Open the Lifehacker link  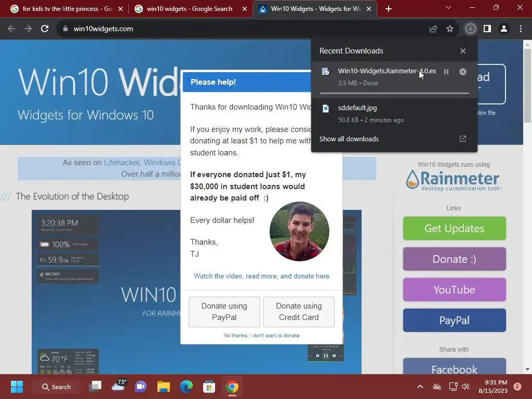tap(122, 163)
